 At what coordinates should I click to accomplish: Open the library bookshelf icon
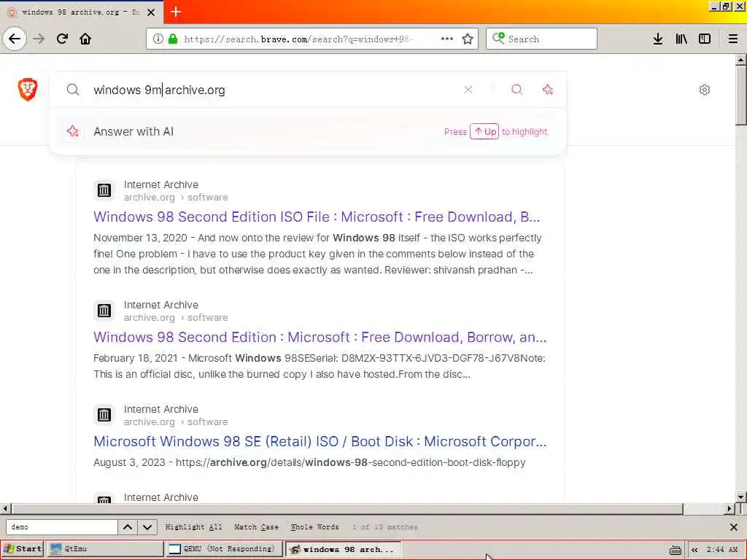click(681, 39)
